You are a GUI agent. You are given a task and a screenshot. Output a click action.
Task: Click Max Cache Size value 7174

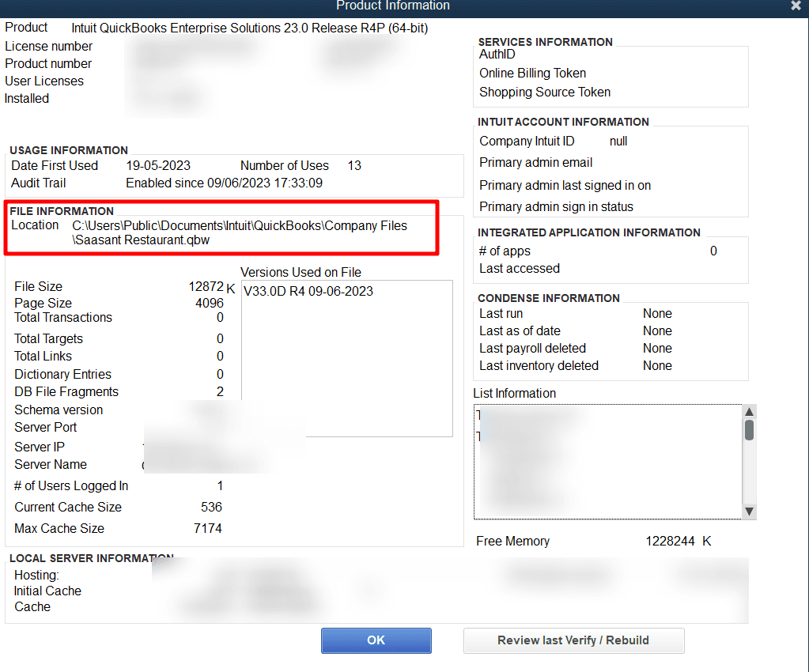coord(208,528)
